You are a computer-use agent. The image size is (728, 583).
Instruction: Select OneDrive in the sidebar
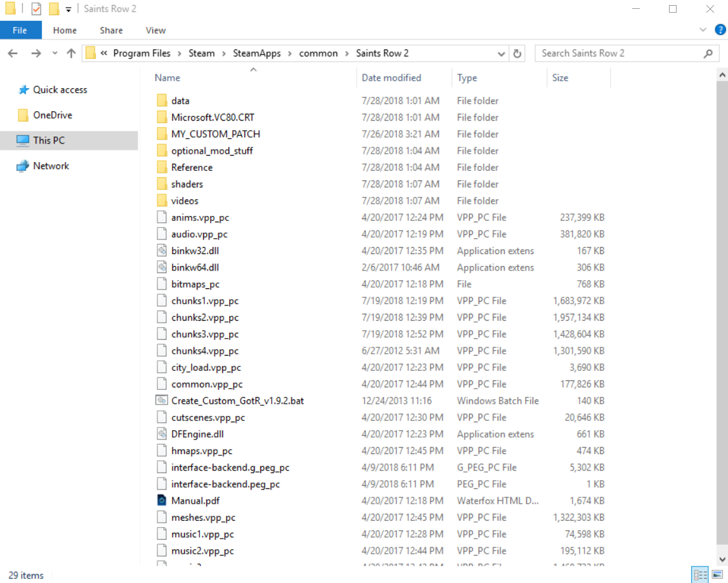click(52, 115)
